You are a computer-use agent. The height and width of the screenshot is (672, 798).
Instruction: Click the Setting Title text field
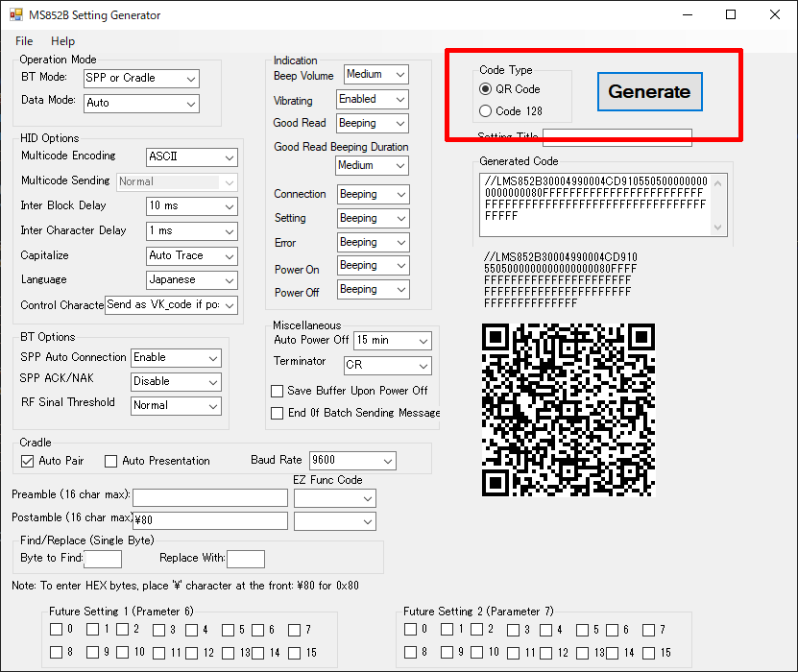pyautogui.click(x=617, y=137)
